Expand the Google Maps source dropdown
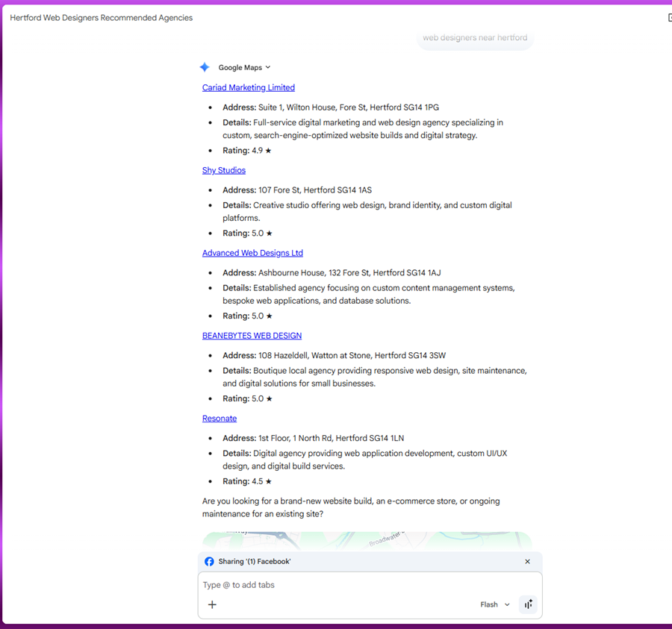Image resolution: width=672 pixels, height=629 pixels. coord(244,68)
